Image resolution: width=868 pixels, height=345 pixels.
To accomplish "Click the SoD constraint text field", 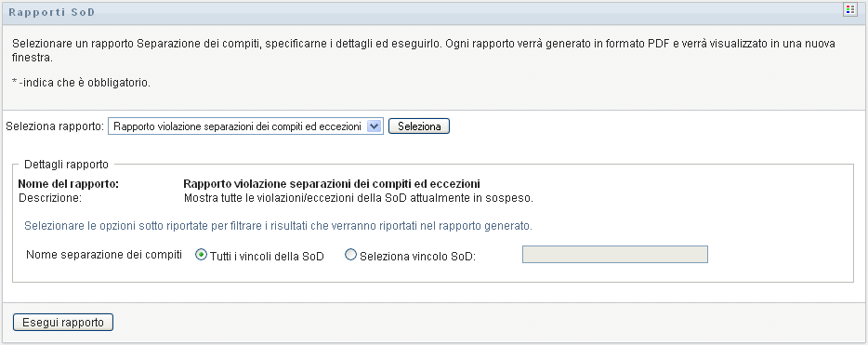I will click(615, 254).
